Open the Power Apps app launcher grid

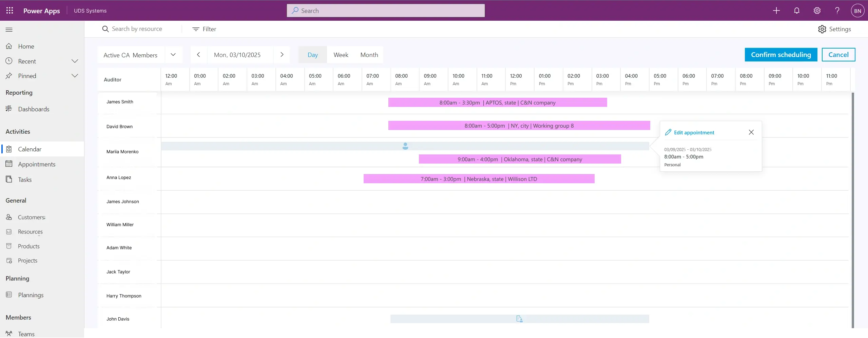pos(9,11)
